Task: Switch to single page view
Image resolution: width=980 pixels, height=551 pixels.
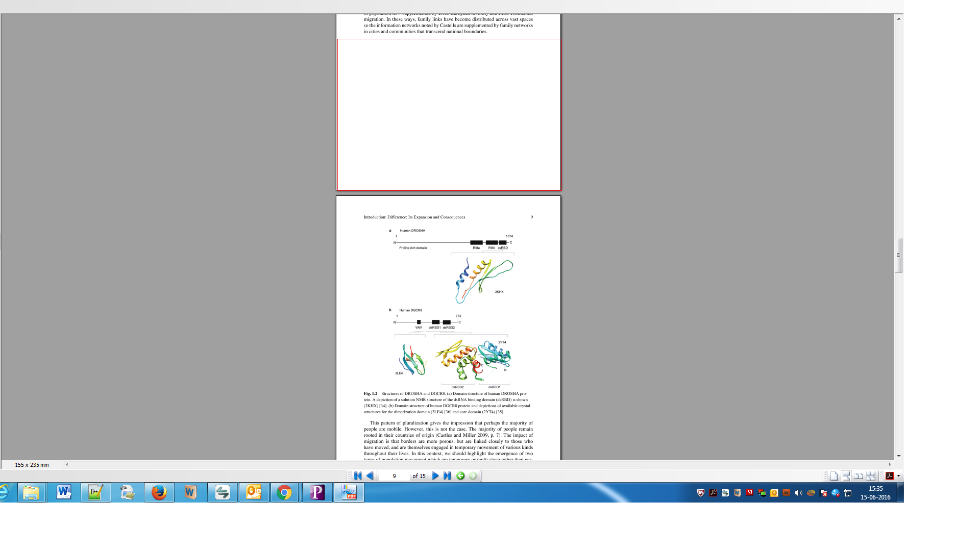Action: pos(834,475)
